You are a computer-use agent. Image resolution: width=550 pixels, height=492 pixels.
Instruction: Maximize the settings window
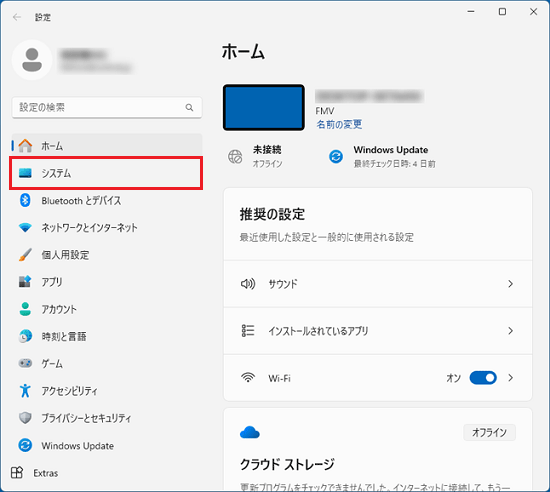[502, 12]
